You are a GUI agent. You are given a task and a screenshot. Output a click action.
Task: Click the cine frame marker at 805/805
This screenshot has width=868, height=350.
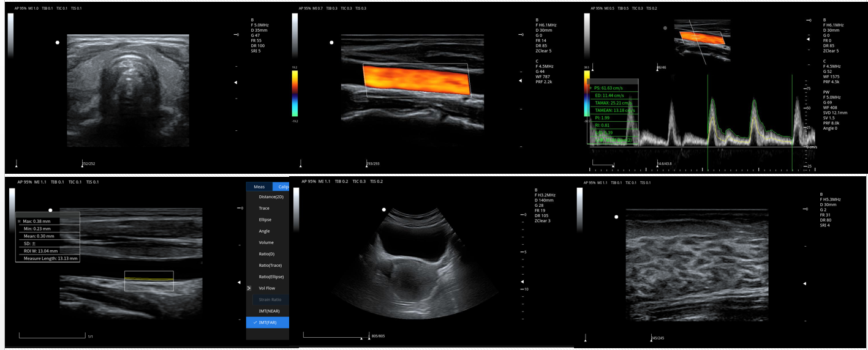pyautogui.click(x=369, y=336)
